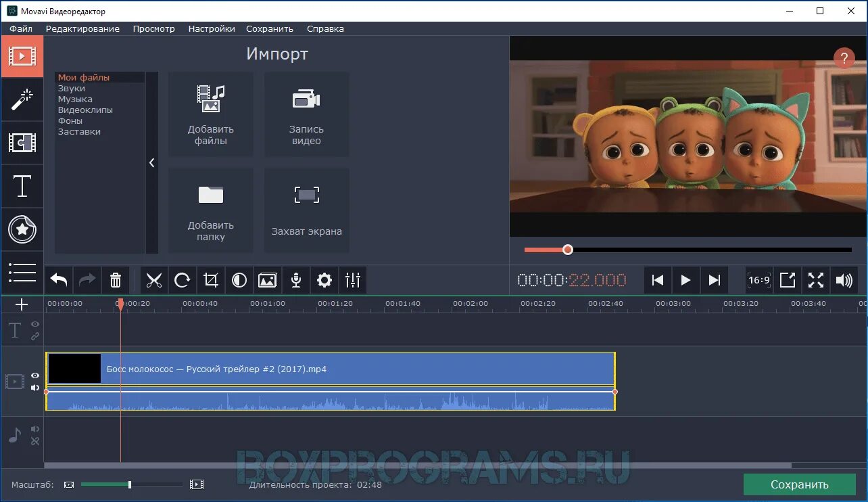
Task: Open clip properties gear icon
Action: pos(324,280)
